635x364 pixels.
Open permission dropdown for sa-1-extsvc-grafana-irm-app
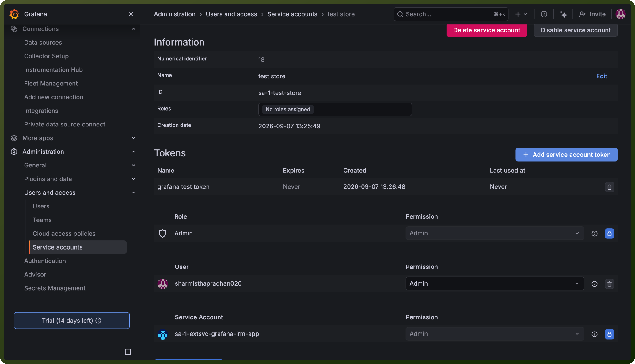[495, 334]
